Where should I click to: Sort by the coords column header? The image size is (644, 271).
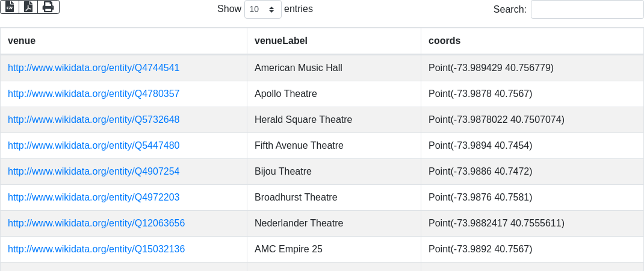(444, 41)
